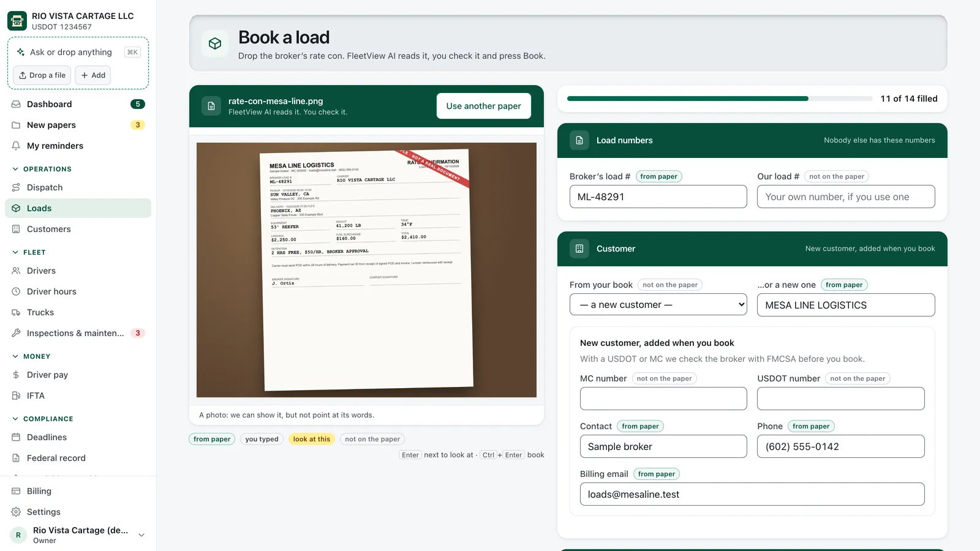Click the IFTA fuel icon
The image size is (980, 551).
(16, 395)
